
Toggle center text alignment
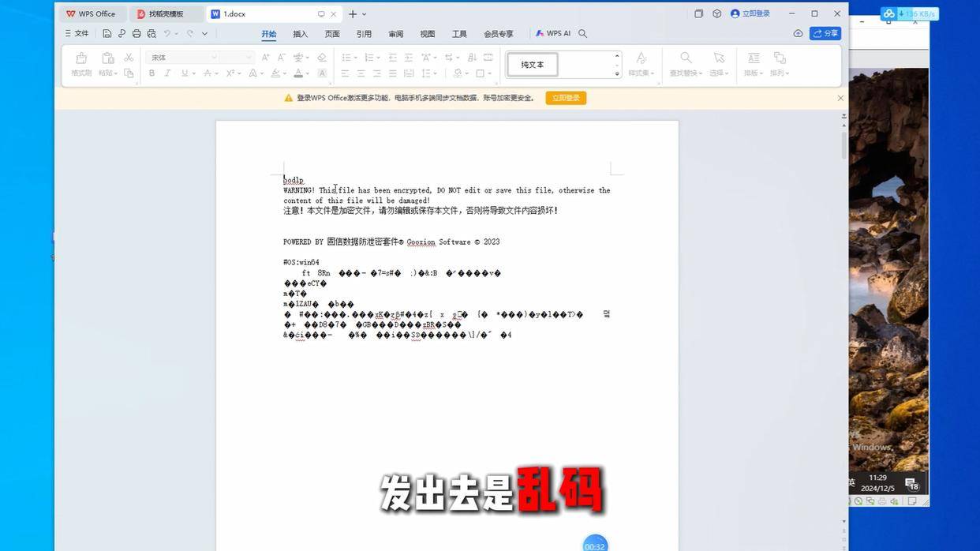[x=361, y=73]
